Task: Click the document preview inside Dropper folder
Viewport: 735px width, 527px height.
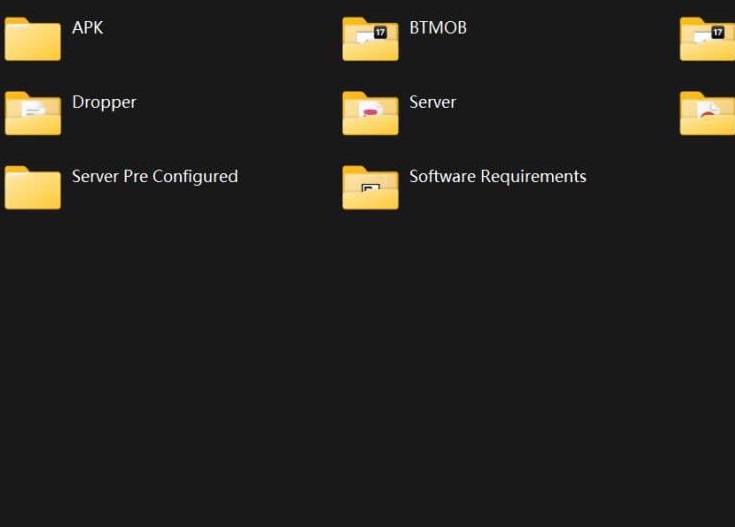Action: pyautogui.click(x=32, y=110)
